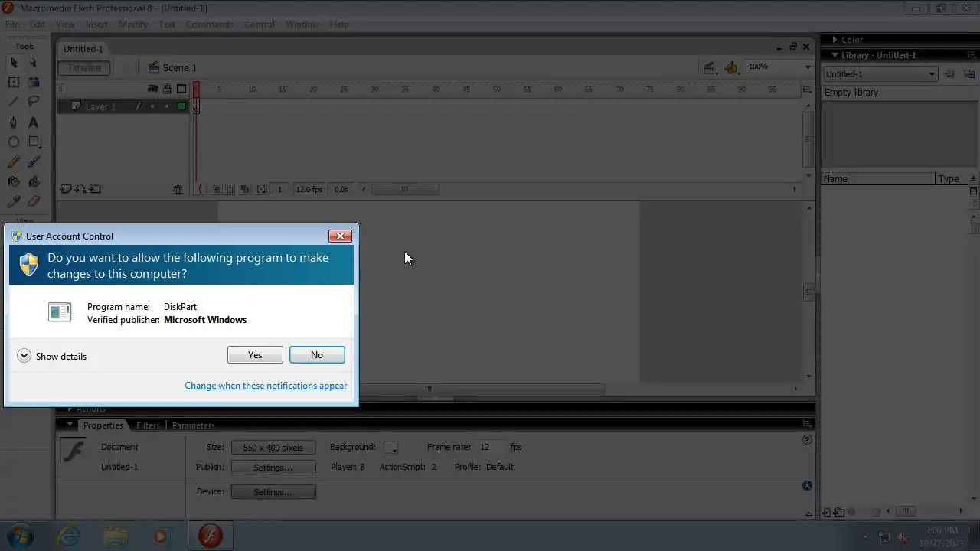Toggle show/hide all layers eye icon
980x551 pixels.
click(x=152, y=89)
